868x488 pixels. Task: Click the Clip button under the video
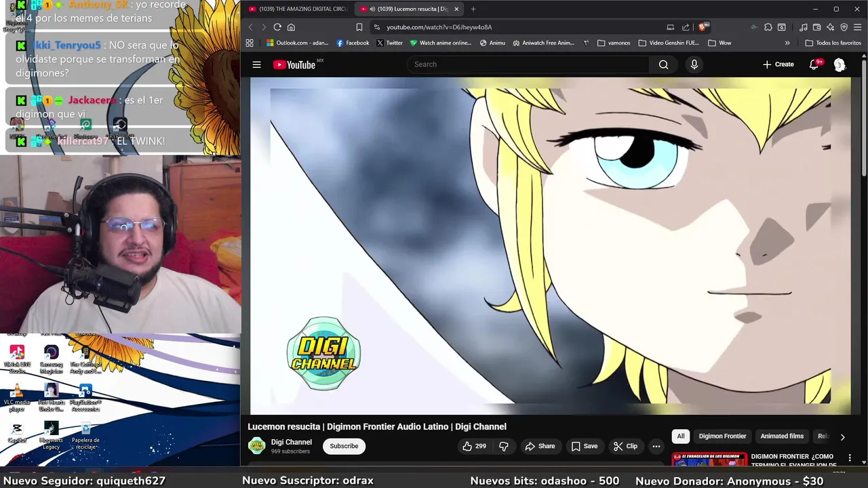click(x=625, y=446)
